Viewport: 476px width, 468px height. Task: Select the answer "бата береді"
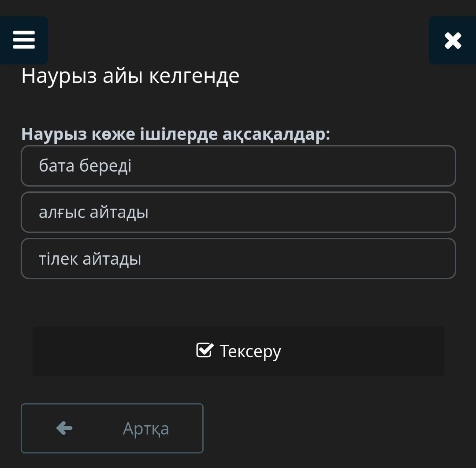[x=238, y=166]
